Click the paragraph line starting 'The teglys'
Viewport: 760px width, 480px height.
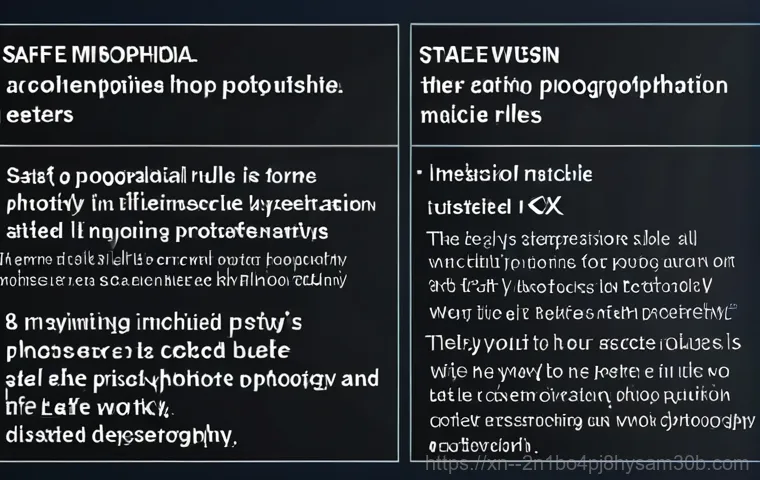coord(562,239)
